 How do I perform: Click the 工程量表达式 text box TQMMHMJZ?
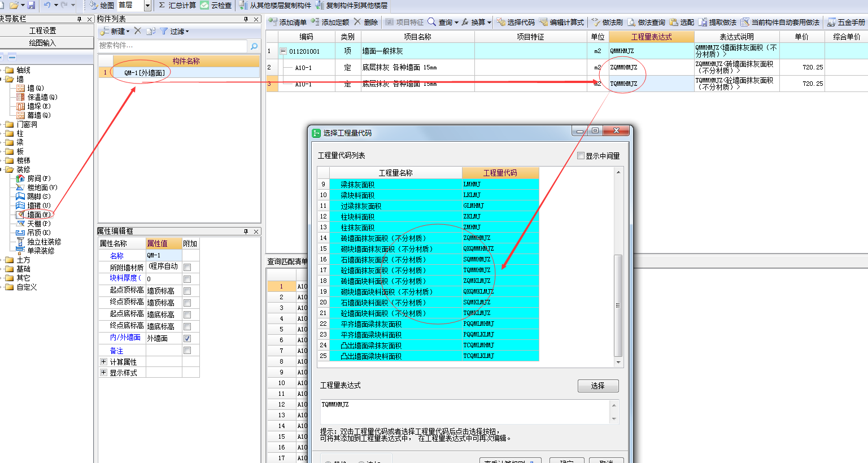pos(465,412)
